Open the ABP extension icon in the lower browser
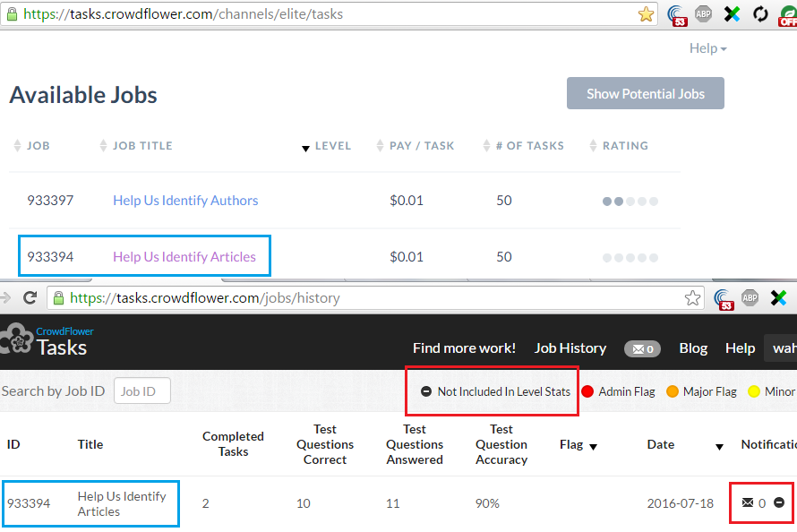This screenshot has height=532, width=797. click(x=750, y=297)
